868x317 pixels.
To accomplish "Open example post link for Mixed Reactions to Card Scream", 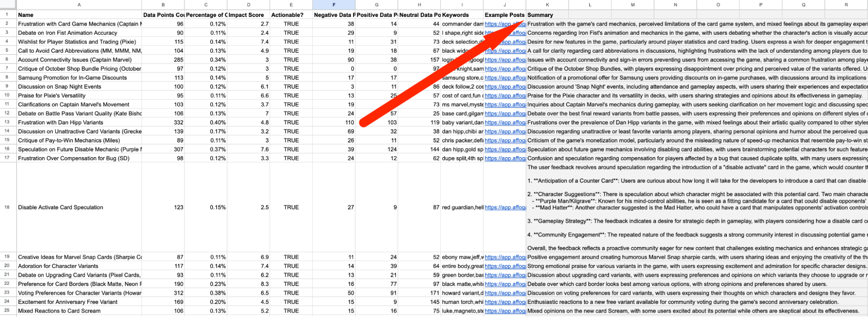I will pos(505,311).
